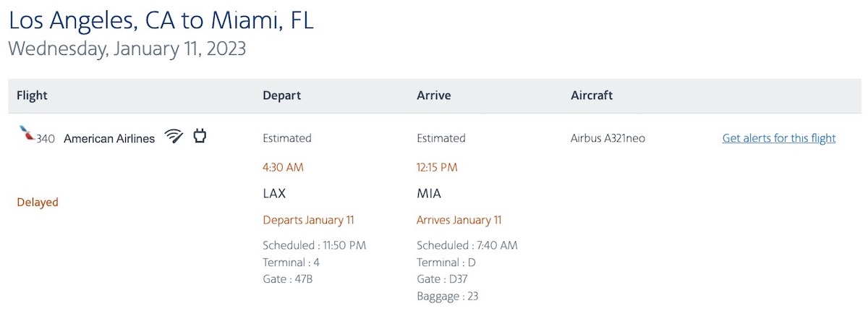Select the Delayed status text
The width and height of the screenshot is (868, 319).
(x=38, y=203)
